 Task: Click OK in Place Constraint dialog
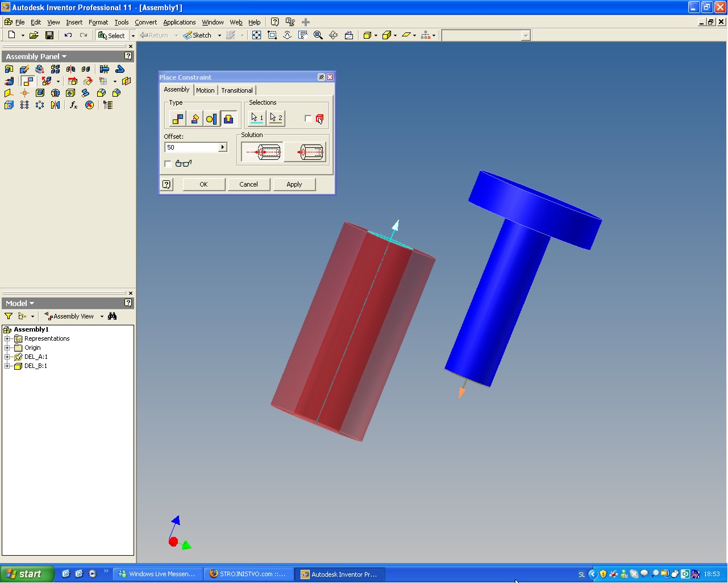click(x=203, y=184)
